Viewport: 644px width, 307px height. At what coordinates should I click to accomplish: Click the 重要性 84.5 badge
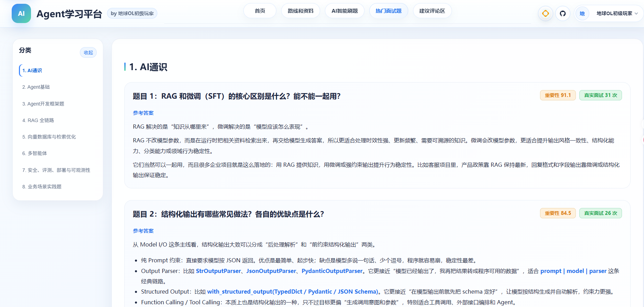pyautogui.click(x=558, y=213)
